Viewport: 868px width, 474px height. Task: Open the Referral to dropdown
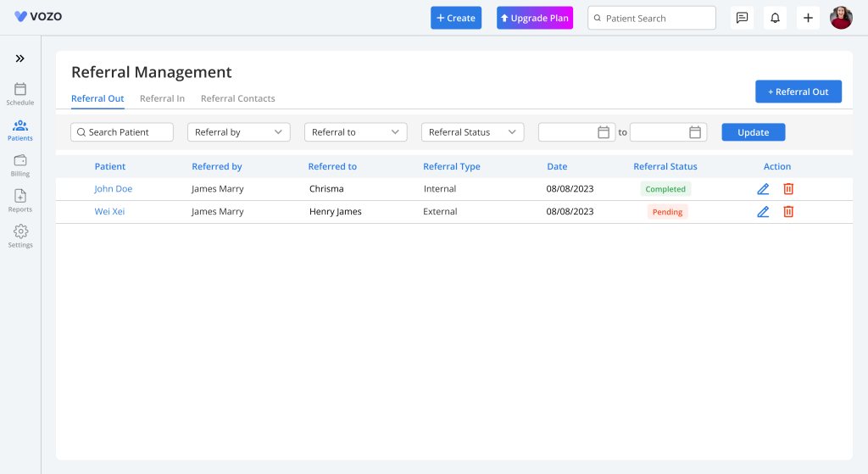(355, 132)
